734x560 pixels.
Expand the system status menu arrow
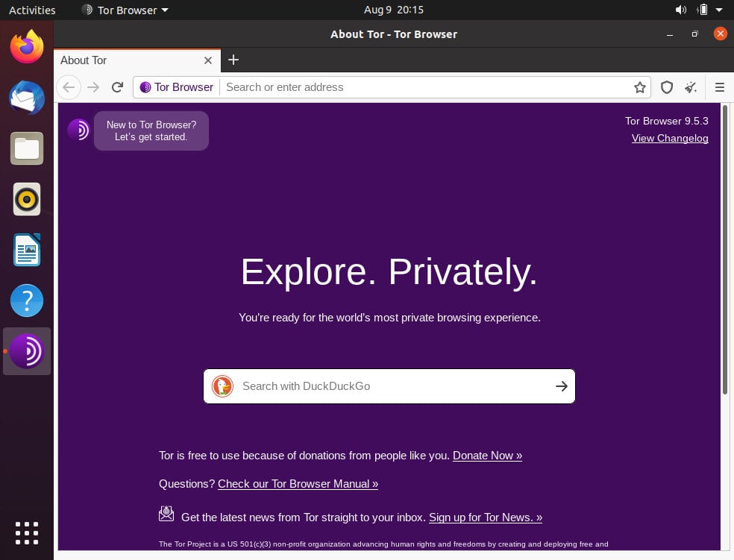(719, 10)
